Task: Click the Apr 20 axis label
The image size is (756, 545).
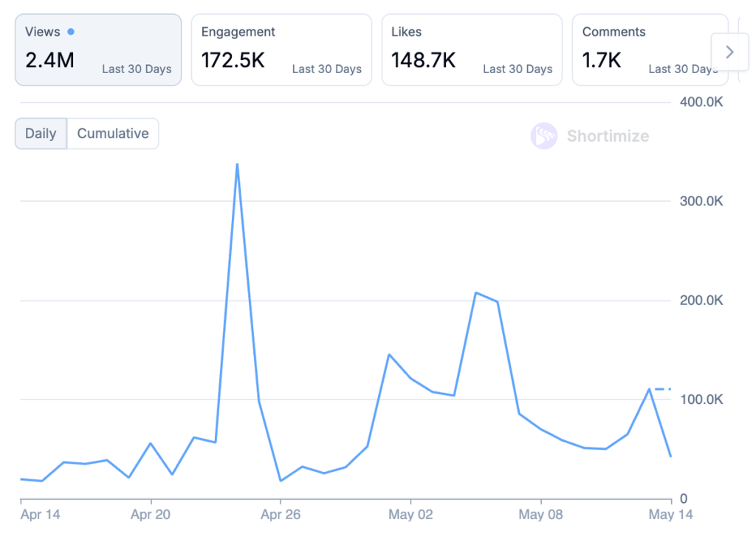Action: coord(151,515)
